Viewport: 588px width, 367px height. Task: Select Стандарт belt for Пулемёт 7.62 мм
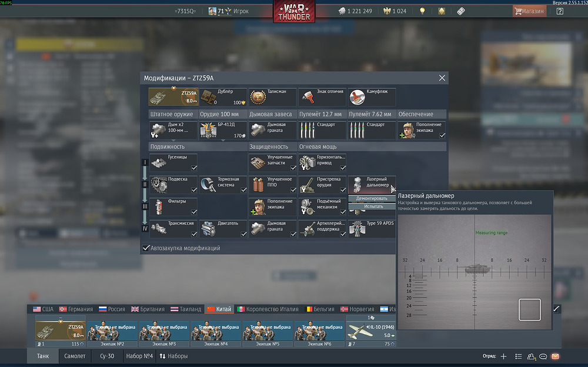[372, 130]
